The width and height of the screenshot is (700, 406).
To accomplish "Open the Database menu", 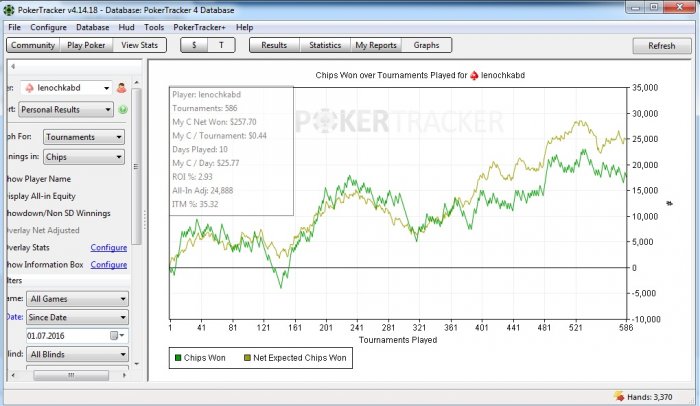I will coord(92,27).
